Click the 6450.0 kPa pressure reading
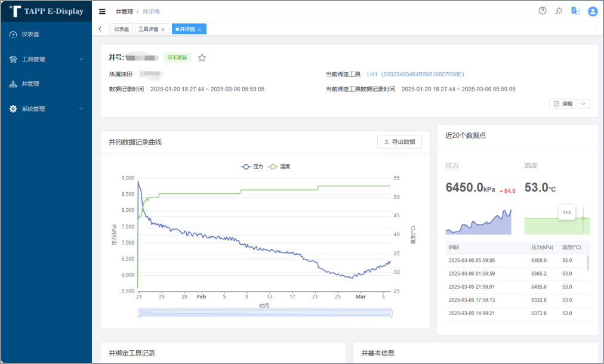The image size is (604, 364). 470,187
